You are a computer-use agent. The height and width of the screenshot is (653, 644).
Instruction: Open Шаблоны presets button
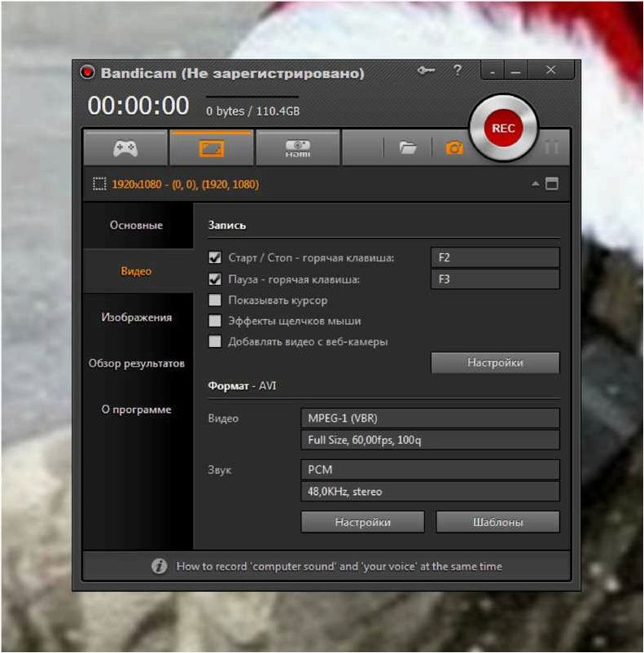click(x=497, y=522)
